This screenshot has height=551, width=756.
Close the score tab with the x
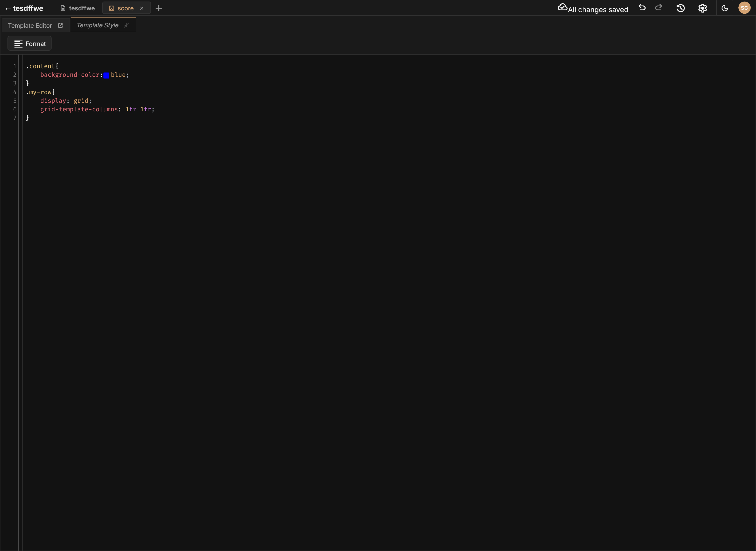[141, 8]
